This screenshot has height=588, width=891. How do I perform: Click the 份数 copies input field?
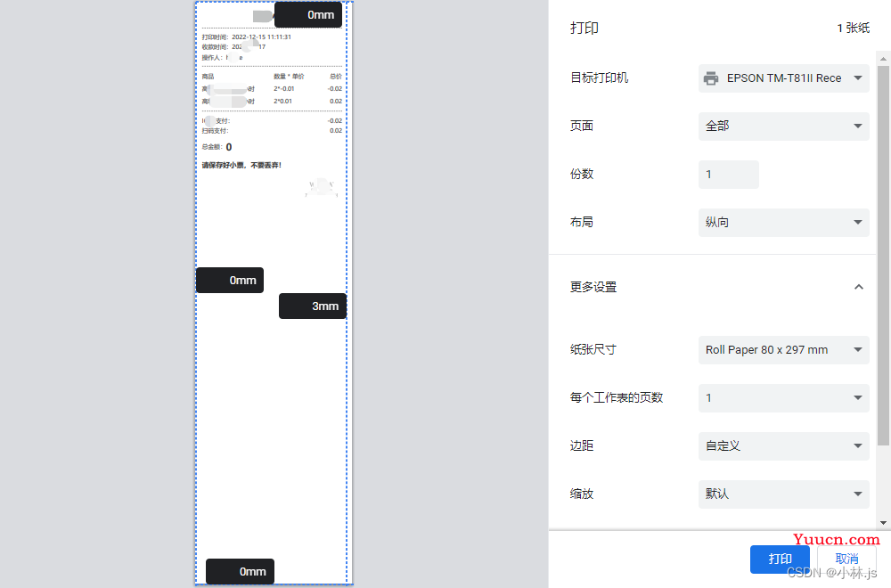coord(729,175)
